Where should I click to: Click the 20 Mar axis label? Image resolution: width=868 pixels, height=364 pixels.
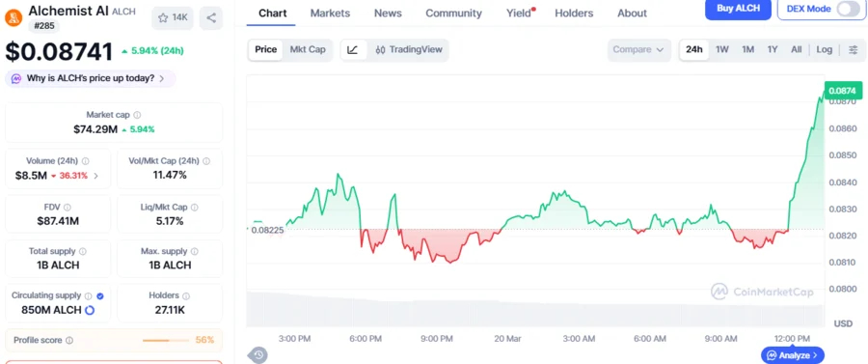tap(506, 339)
